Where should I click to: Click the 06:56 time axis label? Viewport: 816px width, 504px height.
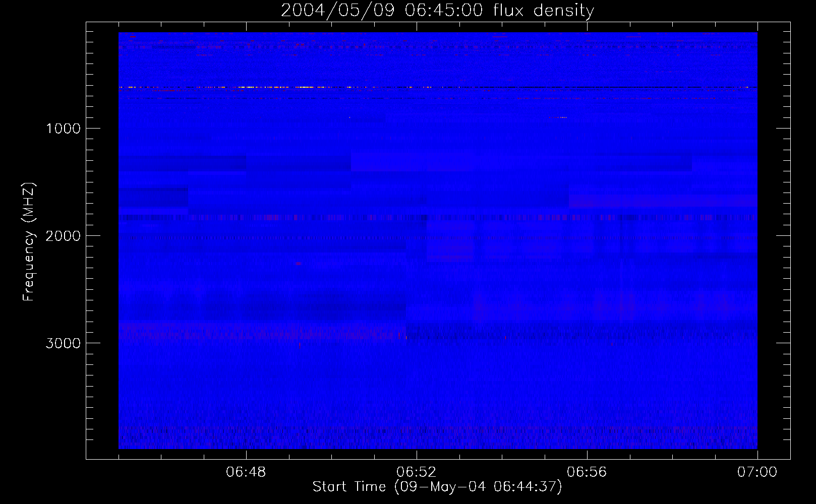click(587, 472)
